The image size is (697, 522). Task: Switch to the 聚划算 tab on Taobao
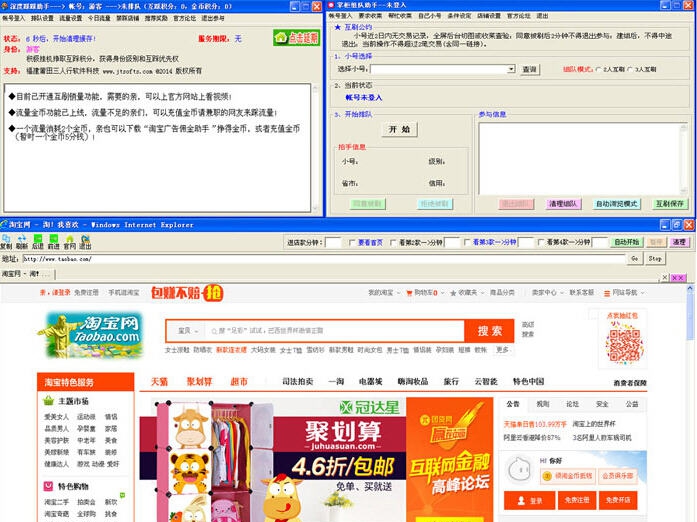tap(199, 381)
